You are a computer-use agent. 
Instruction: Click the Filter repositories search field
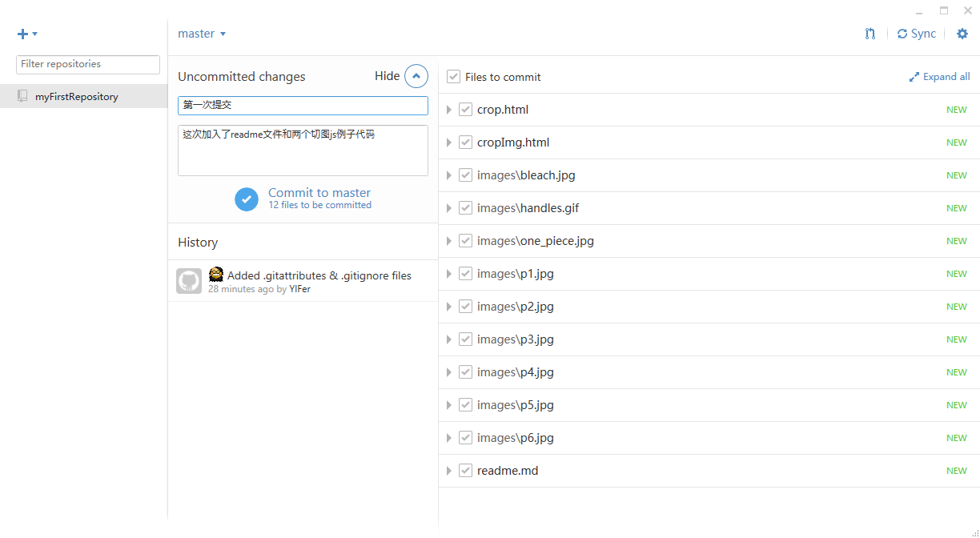tap(88, 64)
